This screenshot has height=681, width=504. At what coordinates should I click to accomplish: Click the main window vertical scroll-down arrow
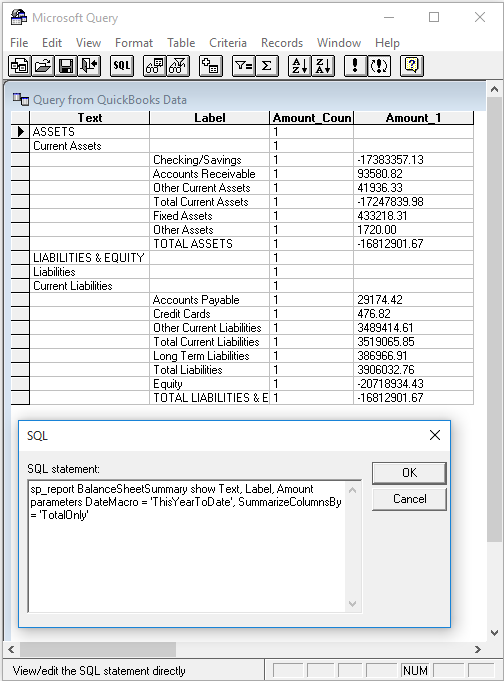pyautogui.click(x=494, y=632)
